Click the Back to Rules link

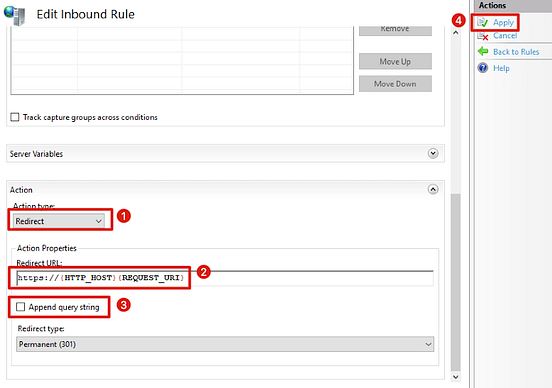tap(516, 52)
